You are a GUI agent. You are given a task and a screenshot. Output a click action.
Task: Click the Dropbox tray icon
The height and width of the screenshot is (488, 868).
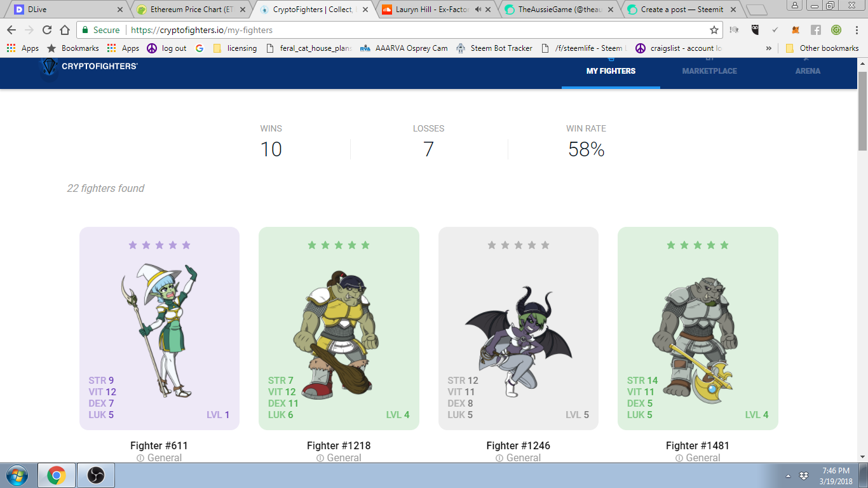point(804,476)
